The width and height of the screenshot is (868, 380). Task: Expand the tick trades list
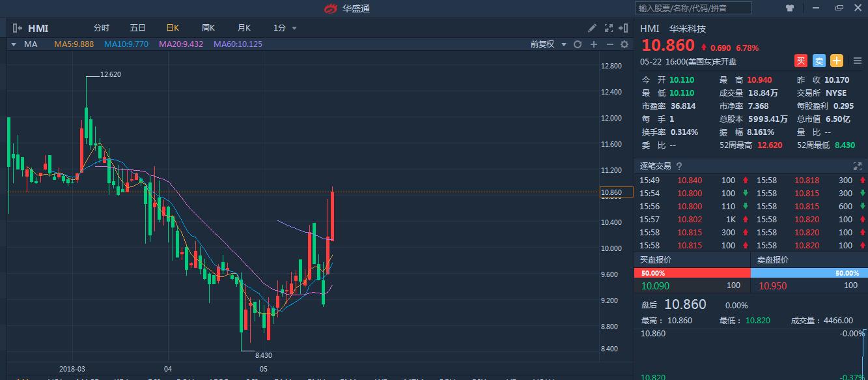tap(857, 166)
